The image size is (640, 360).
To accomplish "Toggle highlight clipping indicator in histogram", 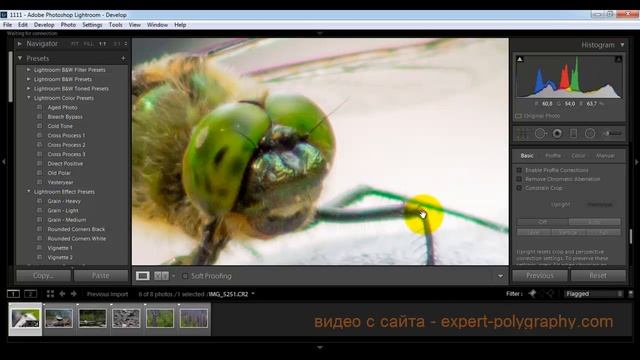I will (x=618, y=59).
